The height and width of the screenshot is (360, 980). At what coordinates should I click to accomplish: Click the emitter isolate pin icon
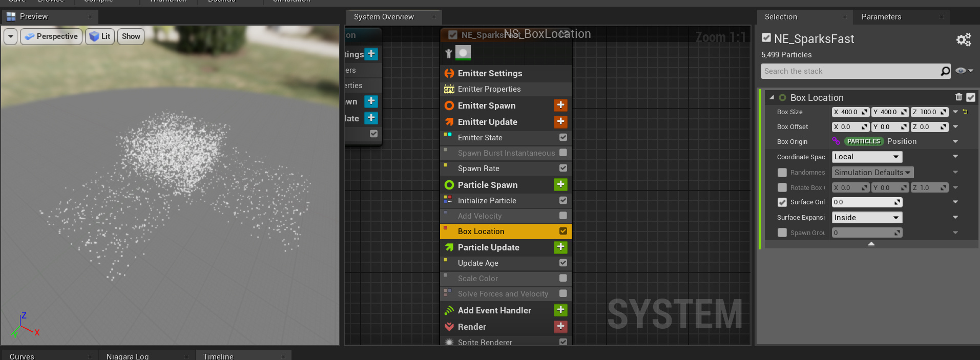coord(449,53)
